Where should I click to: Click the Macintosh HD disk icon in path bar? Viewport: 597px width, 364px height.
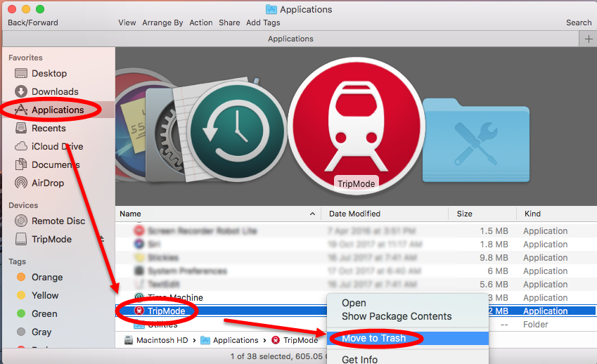point(129,340)
